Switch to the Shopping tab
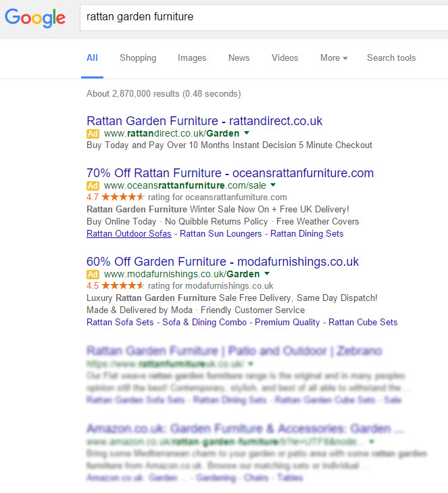Image resolution: width=448 pixels, height=493 pixels. coord(138,58)
